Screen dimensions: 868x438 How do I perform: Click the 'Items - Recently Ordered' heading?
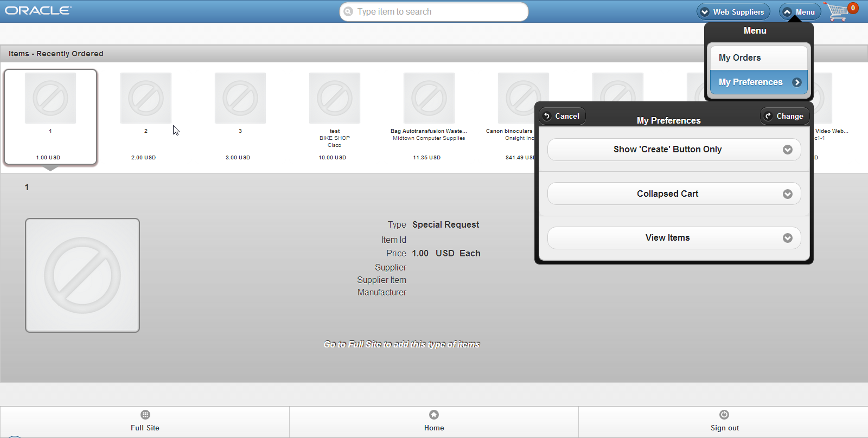pos(56,54)
